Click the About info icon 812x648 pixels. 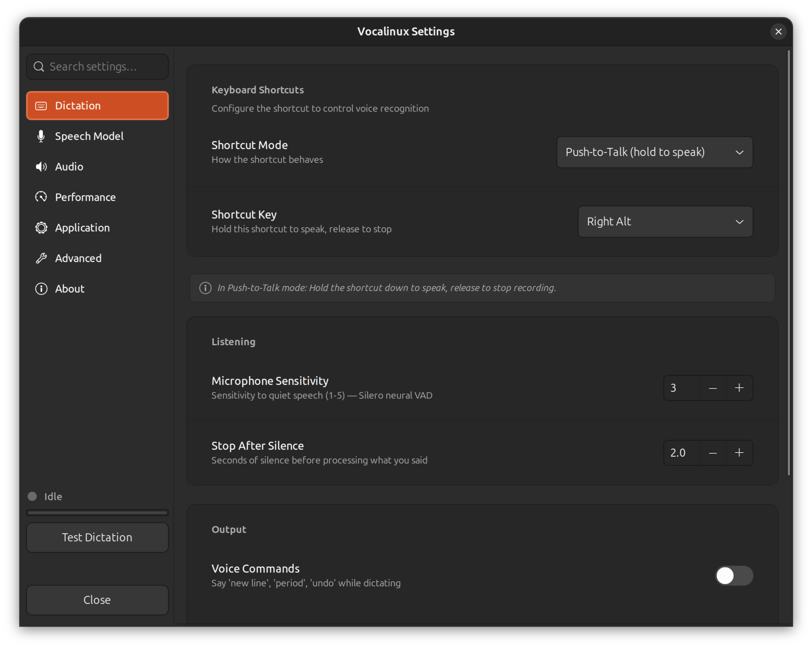click(41, 289)
